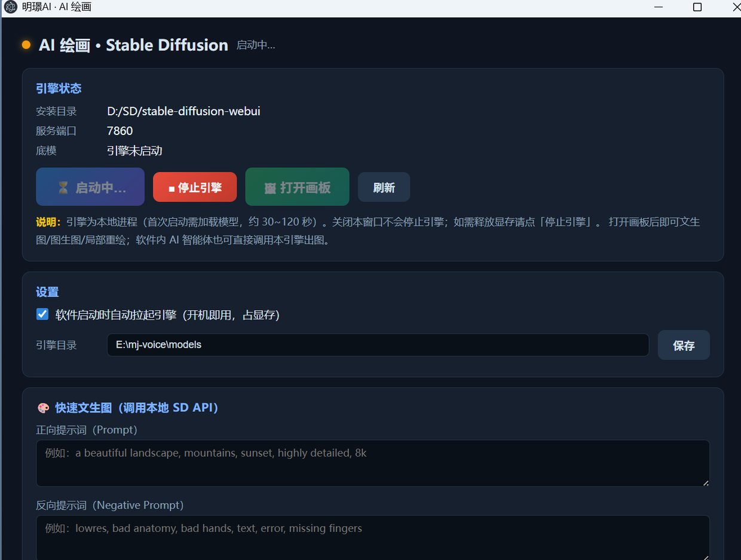Click the service port value 7860

tap(120, 131)
